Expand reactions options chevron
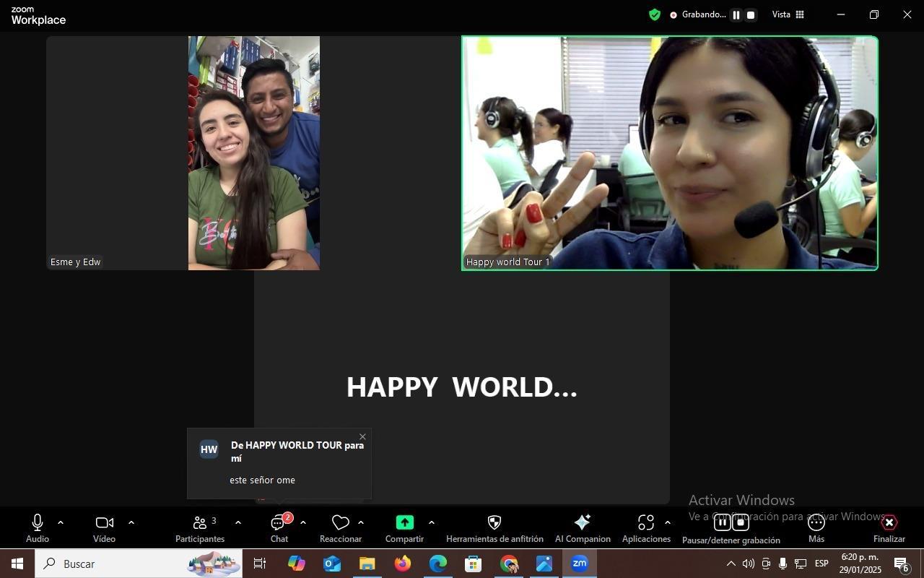 coord(361,522)
